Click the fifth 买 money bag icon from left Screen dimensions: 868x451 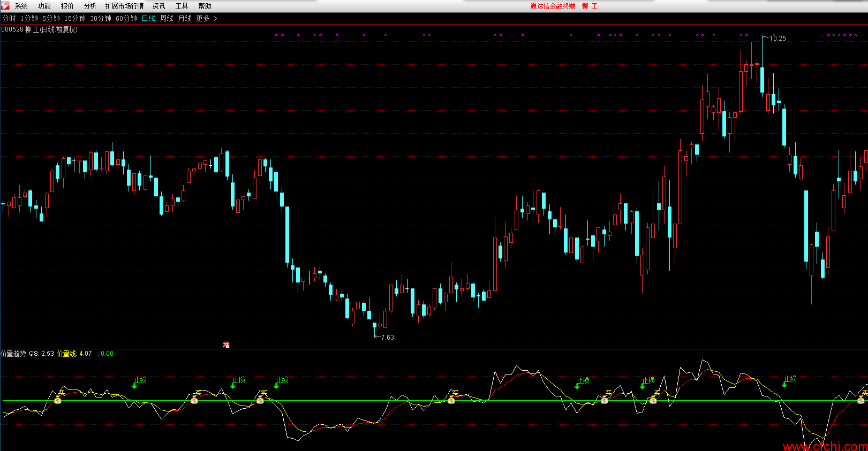[605, 400]
